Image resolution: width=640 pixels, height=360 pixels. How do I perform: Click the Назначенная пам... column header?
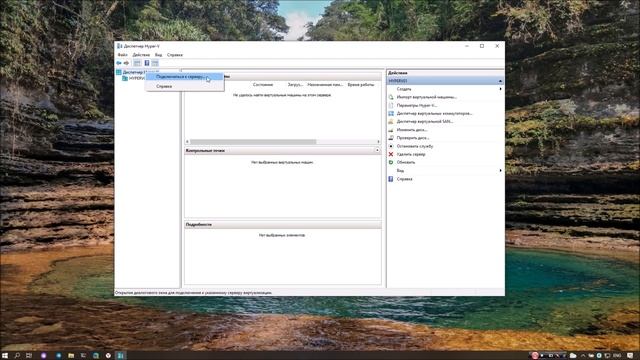pyautogui.click(x=325, y=84)
